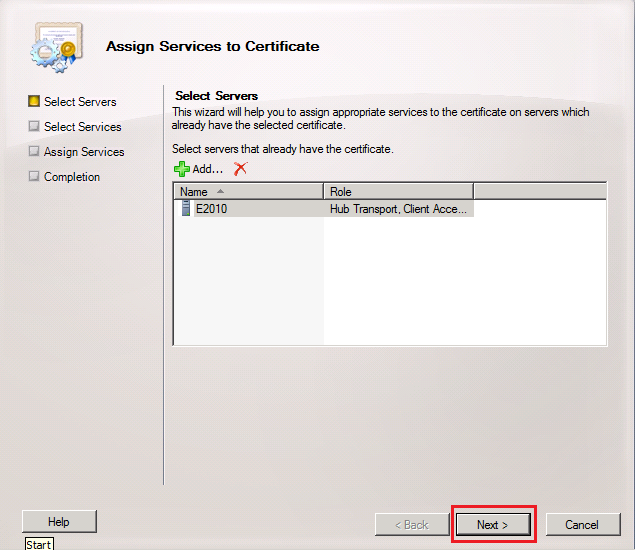Click the Assign Services step indicator square
Image resolution: width=635 pixels, height=550 pixels.
click(34, 151)
